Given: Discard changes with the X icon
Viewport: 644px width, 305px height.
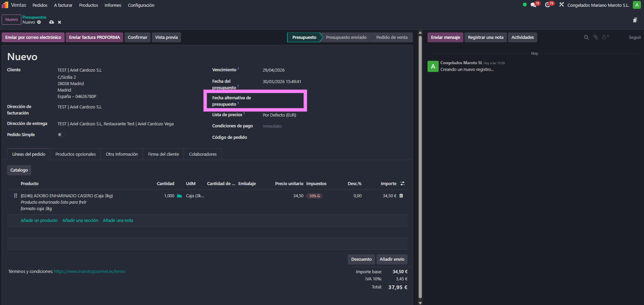Looking at the screenshot, I should pyautogui.click(x=60, y=22).
